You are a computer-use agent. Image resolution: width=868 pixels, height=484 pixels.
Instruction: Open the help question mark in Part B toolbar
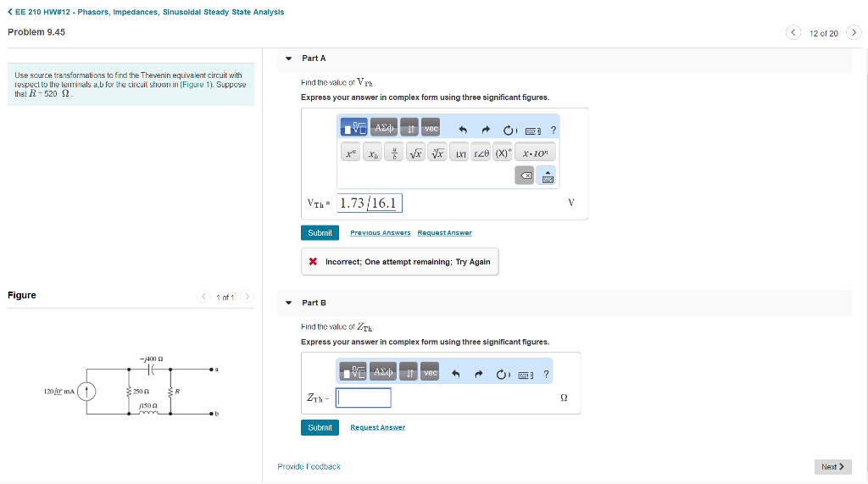547,374
